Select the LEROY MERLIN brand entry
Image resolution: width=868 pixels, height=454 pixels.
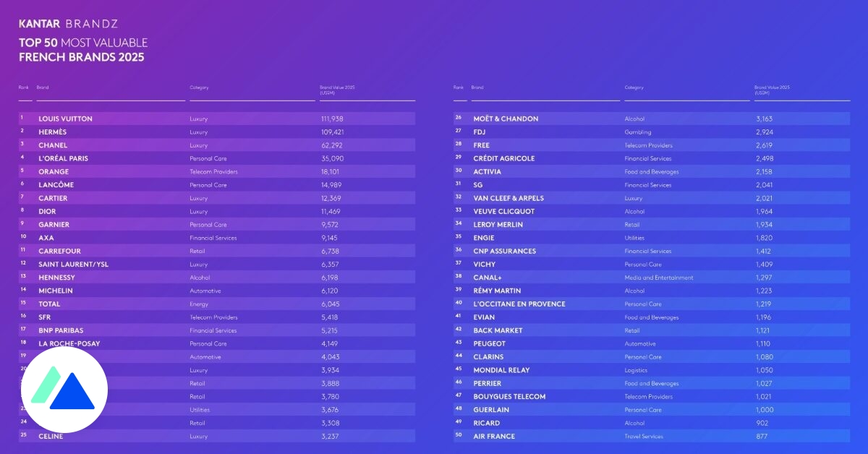click(x=498, y=225)
